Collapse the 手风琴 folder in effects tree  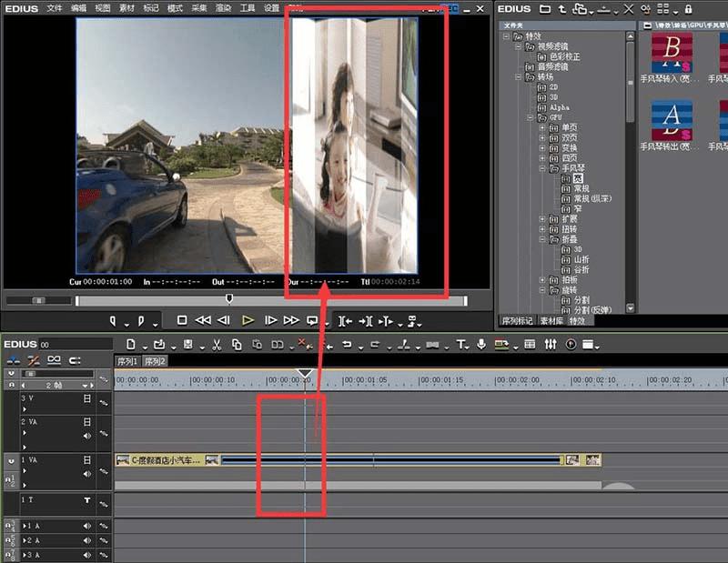[x=542, y=168]
